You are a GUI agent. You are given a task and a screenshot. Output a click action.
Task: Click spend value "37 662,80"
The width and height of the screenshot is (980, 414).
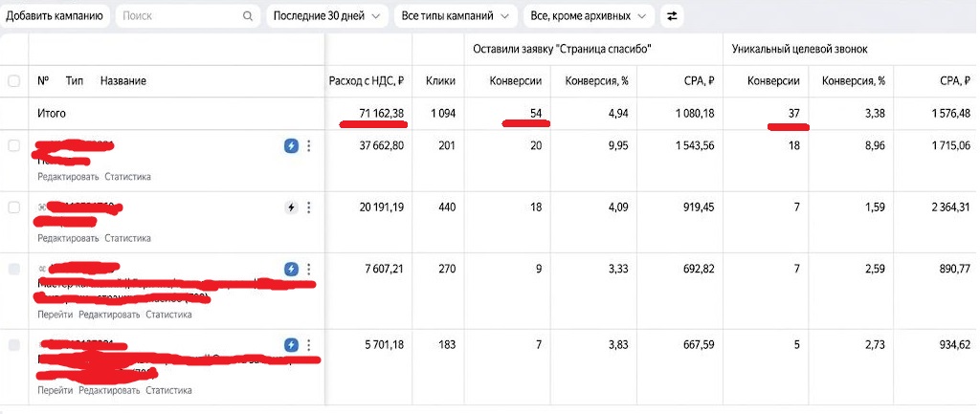coord(381,145)
